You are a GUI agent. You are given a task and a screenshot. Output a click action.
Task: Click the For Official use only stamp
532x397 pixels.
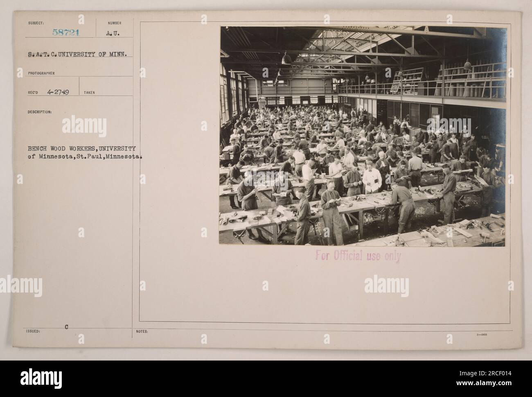[358, 256]
